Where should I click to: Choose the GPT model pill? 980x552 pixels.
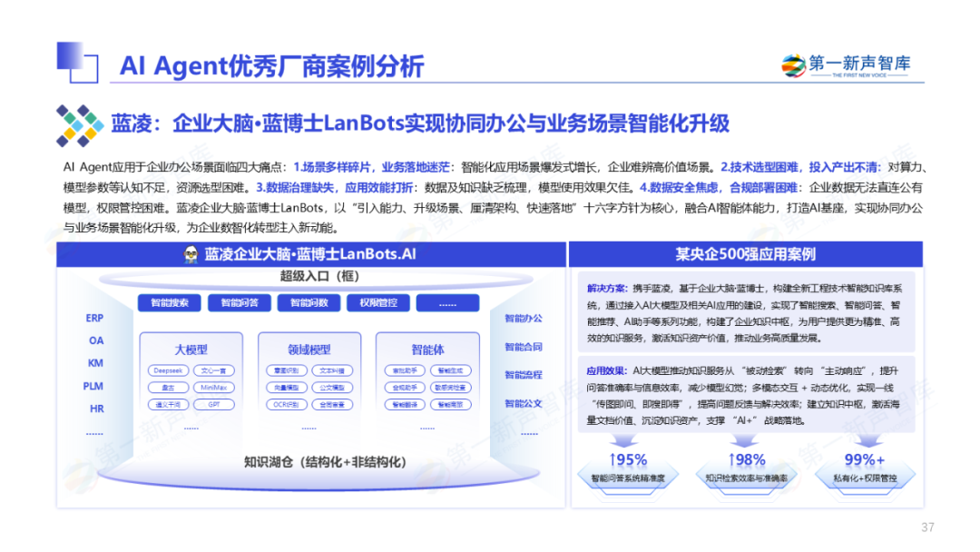point(214,404)
